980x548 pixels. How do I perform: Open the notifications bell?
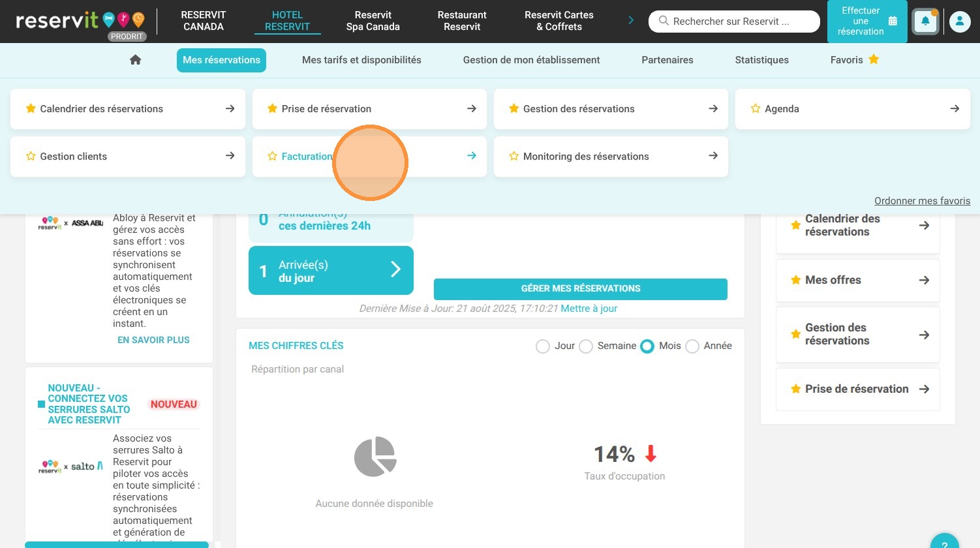pos(925,22)
